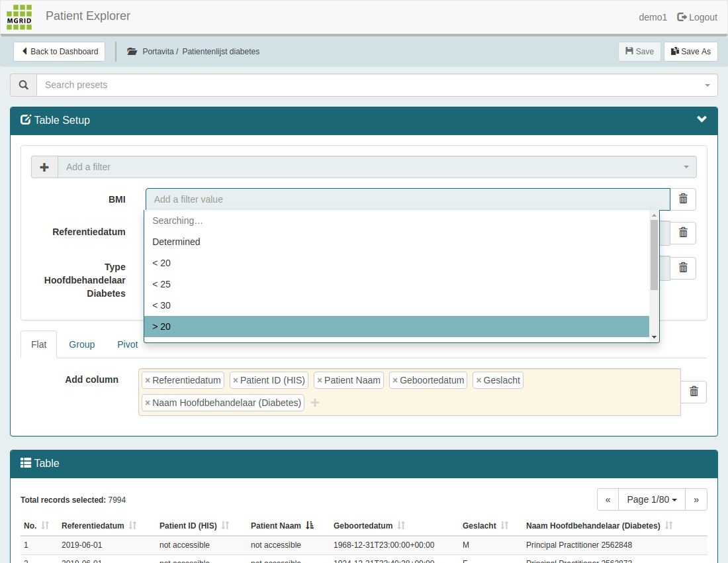
Task: Click the dropdown scroll up arrow
Action: tap(654, 215)
